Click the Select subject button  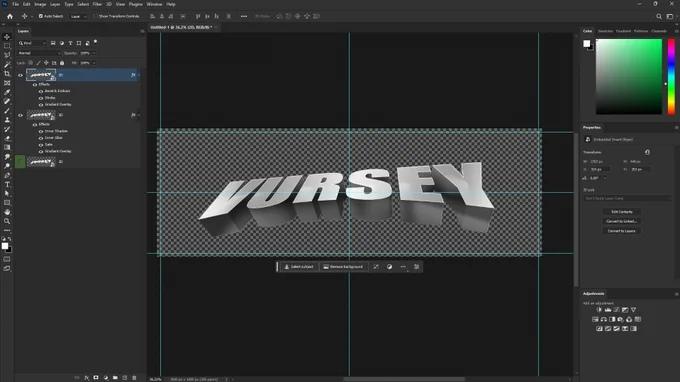point(299,267)
